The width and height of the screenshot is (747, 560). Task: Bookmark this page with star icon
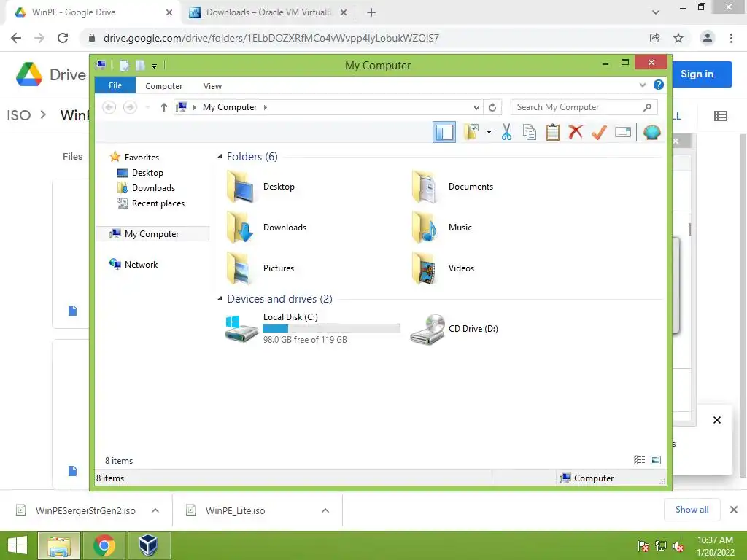tap(678, 38)
